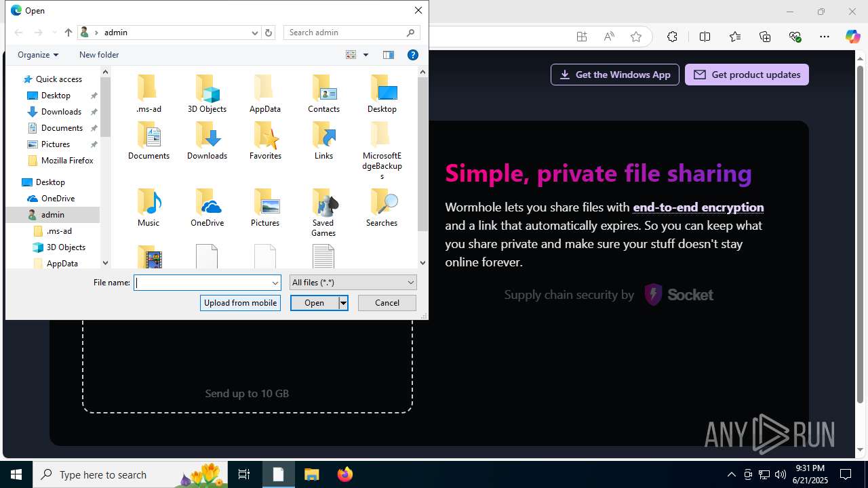This screenshot has height=488, width=868.
Task: Click the File name input field
Action: pyautogui.click(x=202, y=283)
